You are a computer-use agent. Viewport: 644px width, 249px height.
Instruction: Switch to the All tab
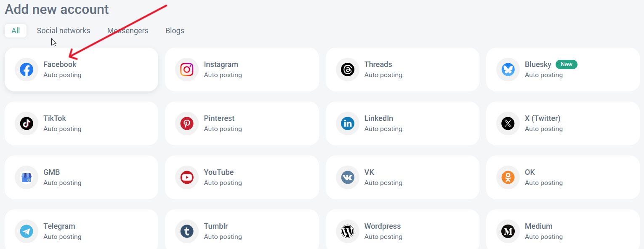tap(16, 31)
